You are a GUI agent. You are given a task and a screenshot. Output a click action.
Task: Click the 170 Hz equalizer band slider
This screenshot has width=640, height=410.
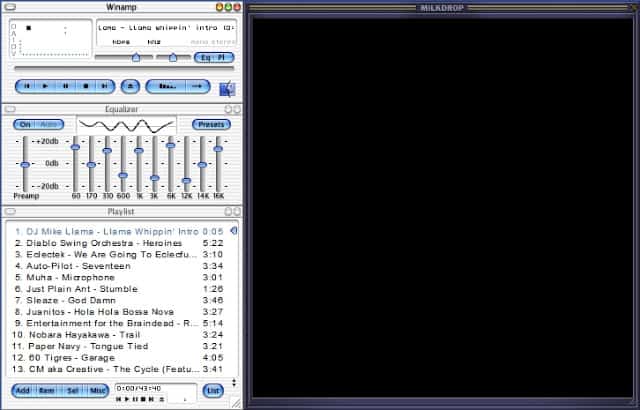tap(91, 164)
